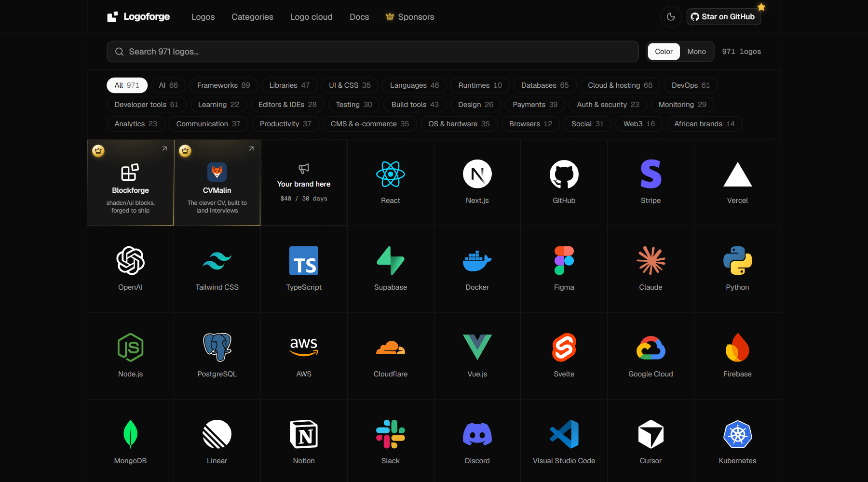Click the React logo tile
This screenshot has width=868, height=482.
pyautogui.click(x=391, y=183)
